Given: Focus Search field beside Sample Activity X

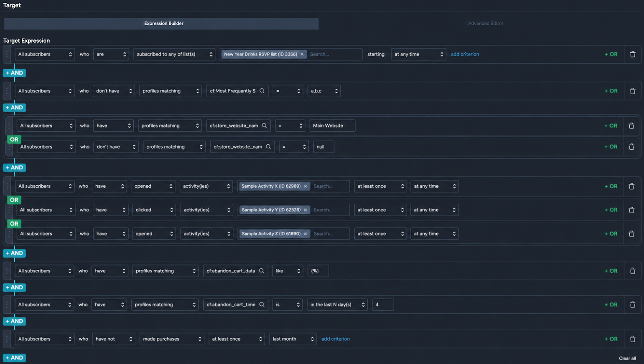Looking at the screenshot, I should point(330,186).
